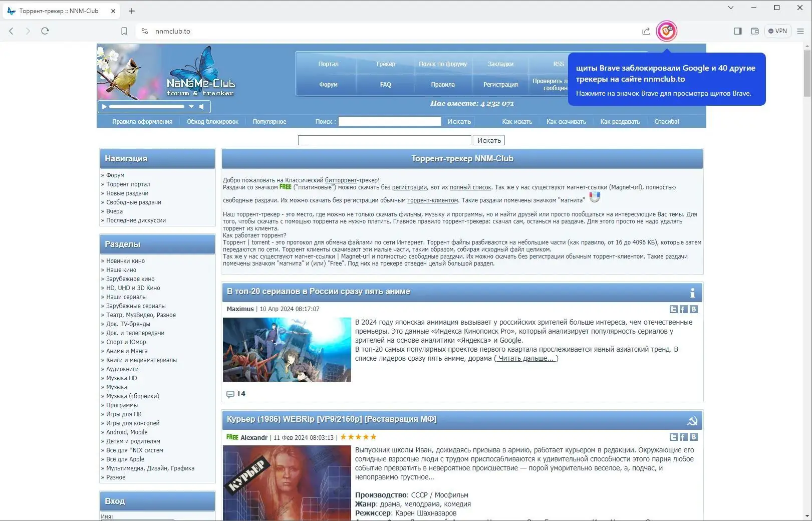Start playback in the site audio player
The image size is (812, 521).
pyautogui.click(x=104, y=107)
